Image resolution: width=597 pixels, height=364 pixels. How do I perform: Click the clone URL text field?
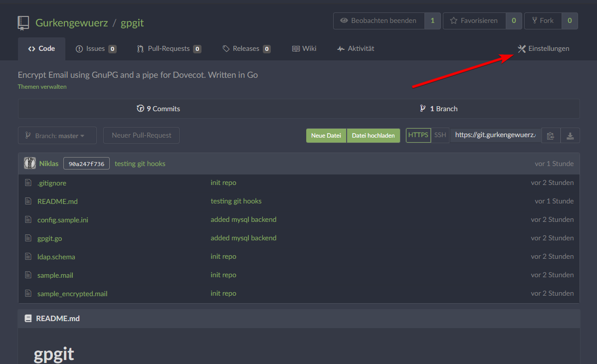pyautogui.click(x=495, y=135)
